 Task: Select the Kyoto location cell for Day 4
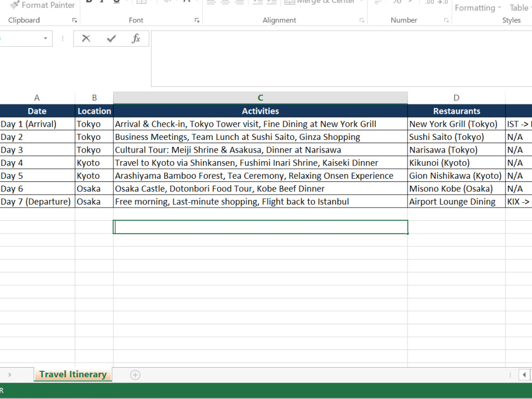(x=94, y=162)
